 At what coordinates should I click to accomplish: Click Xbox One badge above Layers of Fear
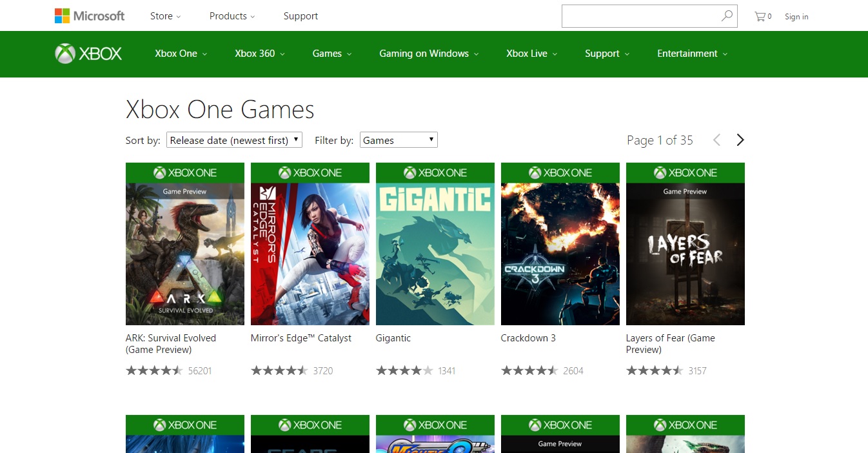click(686, 173)
